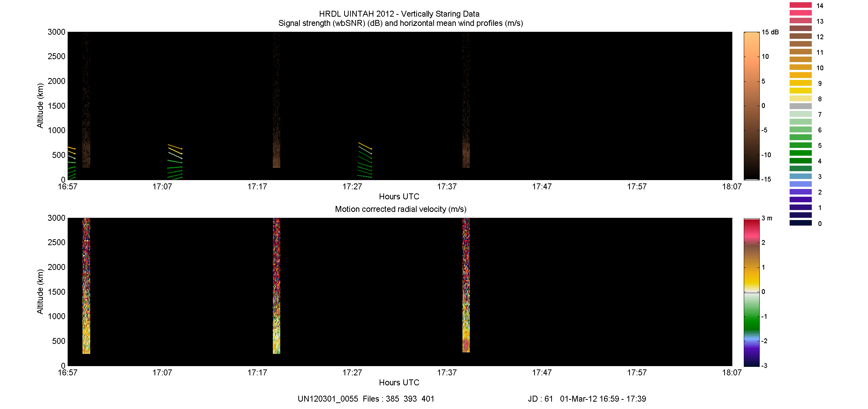This screenshot has width=868, height=409.
Task: Click the pale yellow legend swatch labeled 8
Action: pos(800,98)
